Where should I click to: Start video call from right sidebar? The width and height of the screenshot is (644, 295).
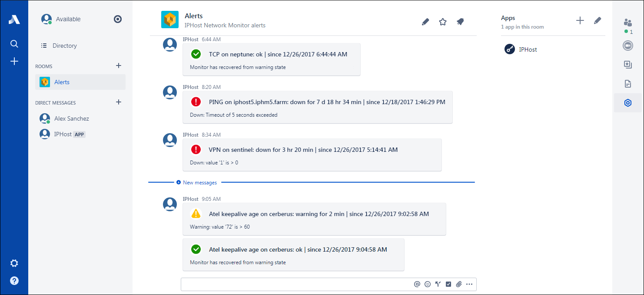628,46
